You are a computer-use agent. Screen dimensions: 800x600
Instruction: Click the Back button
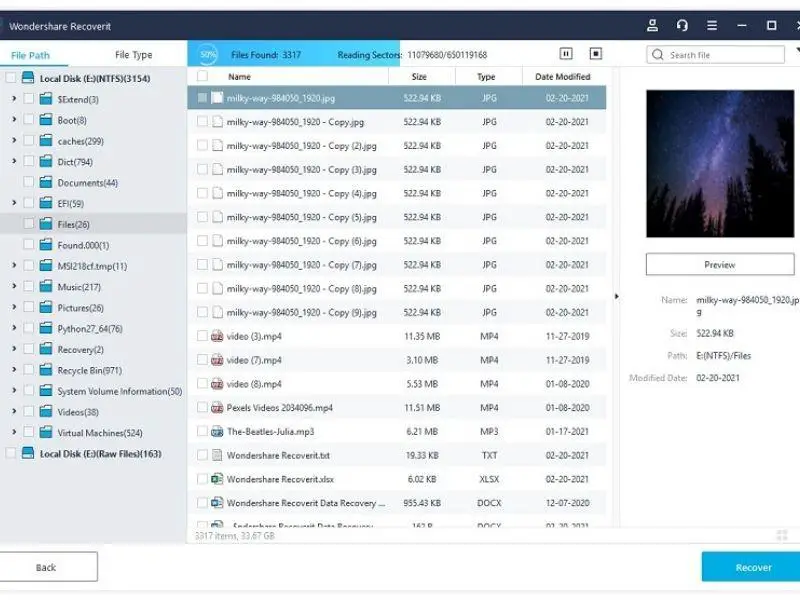pyautogui.click(x=47, y=567)
